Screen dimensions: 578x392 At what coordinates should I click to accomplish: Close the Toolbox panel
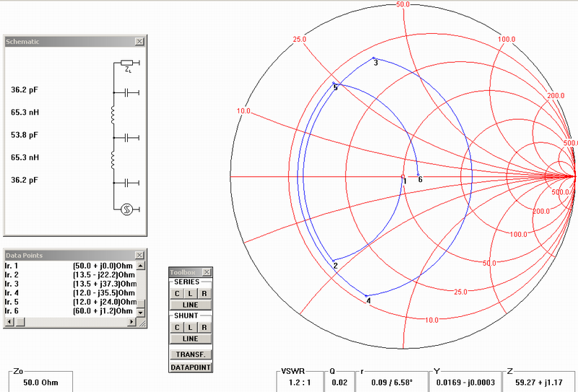(207, 272)
